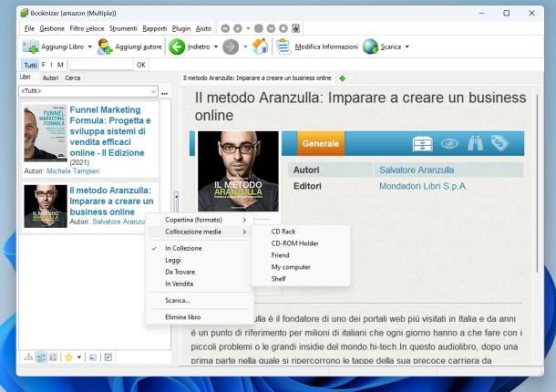Open the Plugin menu

(x=181, y=28)
